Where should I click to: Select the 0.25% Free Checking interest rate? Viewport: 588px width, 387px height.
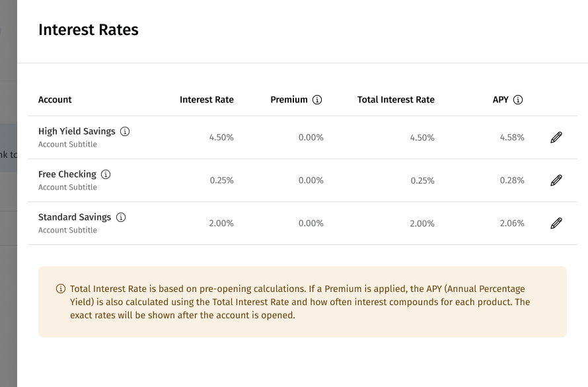pos(221,180)
